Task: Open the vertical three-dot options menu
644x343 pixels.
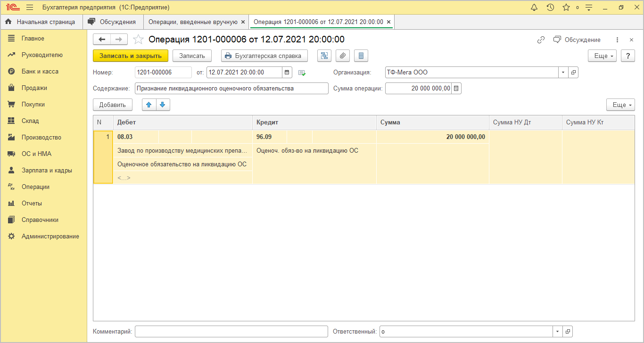Action: tap(618, 40)
